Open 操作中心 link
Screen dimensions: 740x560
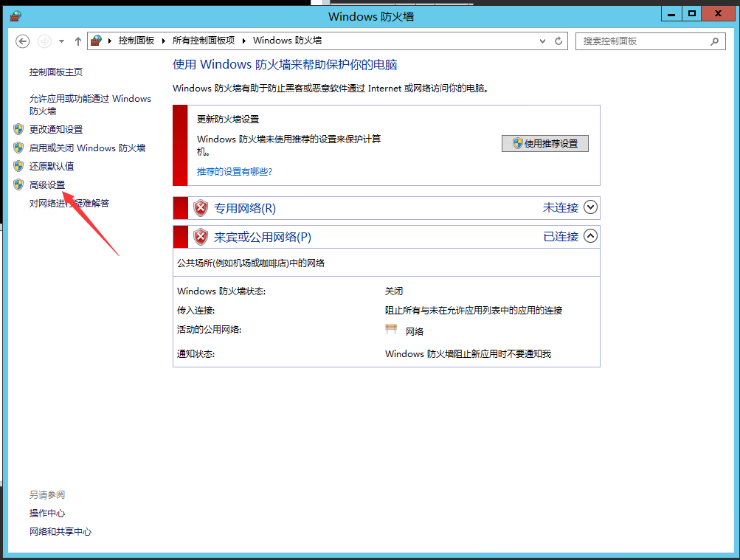(x=47, y=513)
